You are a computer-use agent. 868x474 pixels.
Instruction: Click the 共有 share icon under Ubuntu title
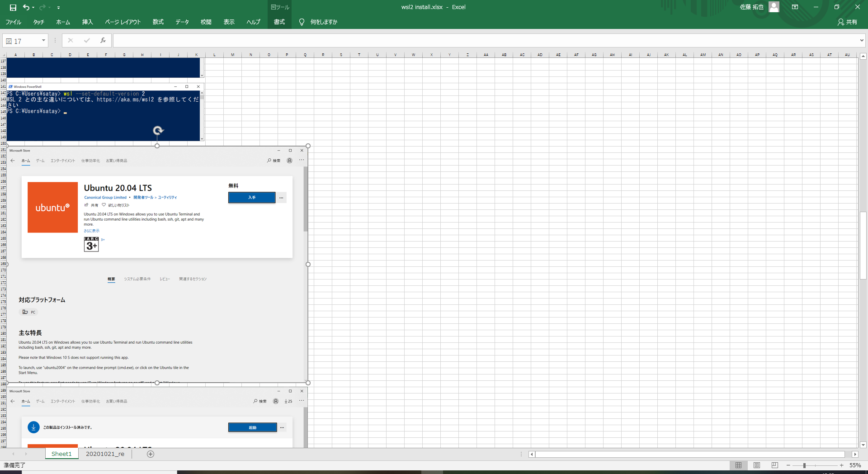point(86,205)
